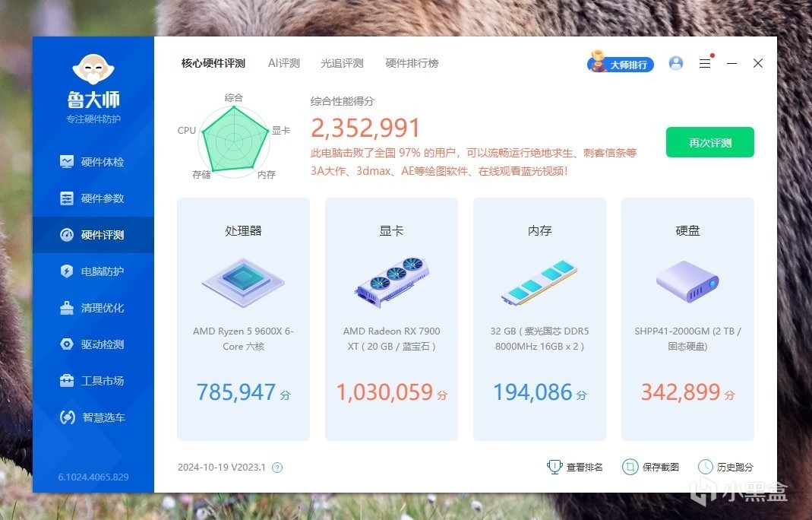Open 智慧选车 in the sidebar
Screen dimensions: 812x520
click(93, 417)
